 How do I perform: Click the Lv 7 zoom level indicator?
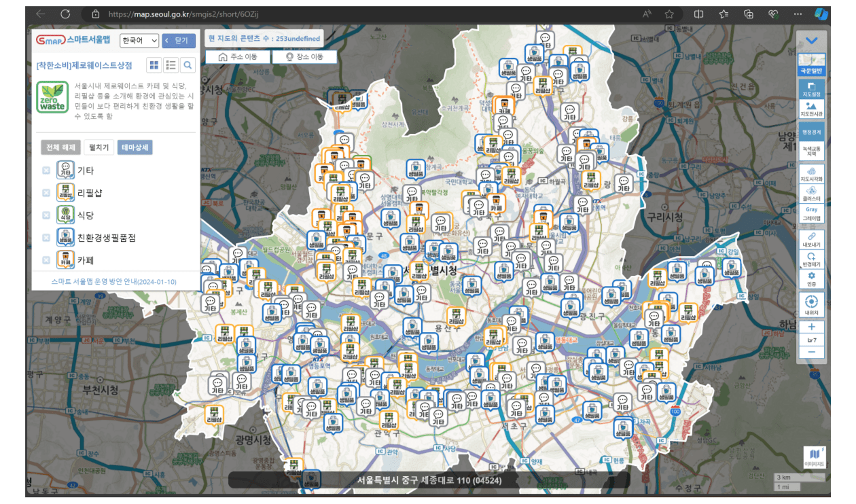click(x=811, y=340)
